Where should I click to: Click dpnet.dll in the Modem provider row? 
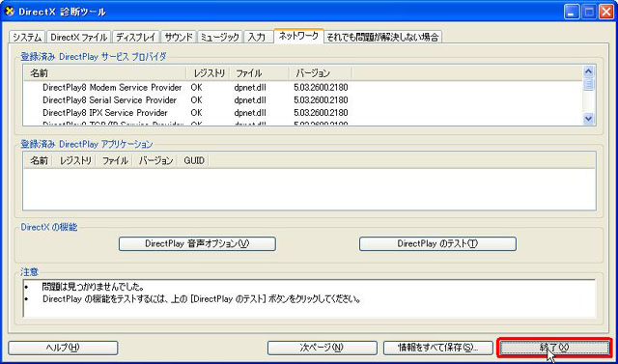point(250,87)
